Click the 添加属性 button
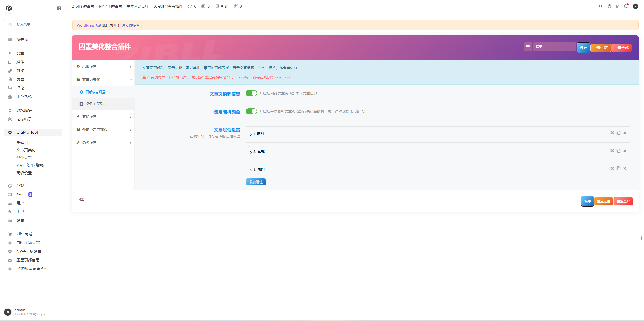This screenshot has height=321, width=644. (x=255, y=182)
